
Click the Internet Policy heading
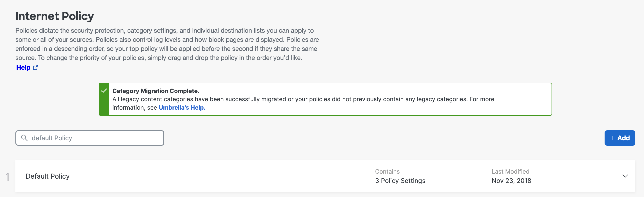[55, 16]
